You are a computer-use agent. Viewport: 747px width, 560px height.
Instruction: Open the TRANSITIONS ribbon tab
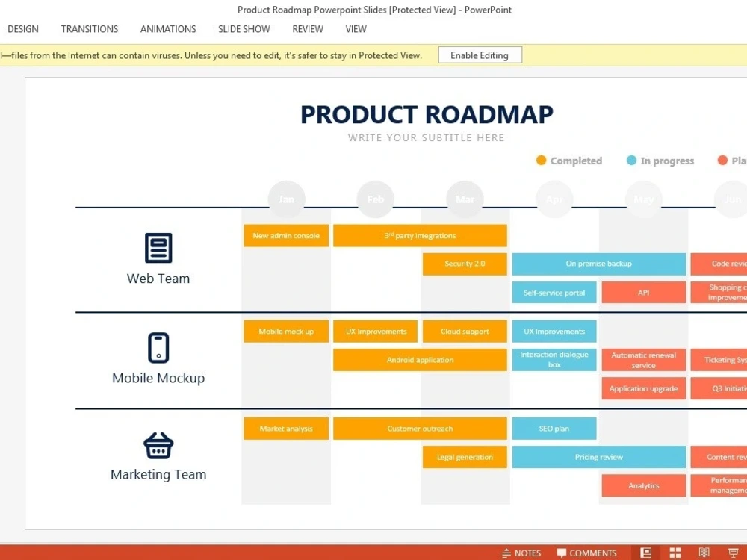(x=89, y=29)
